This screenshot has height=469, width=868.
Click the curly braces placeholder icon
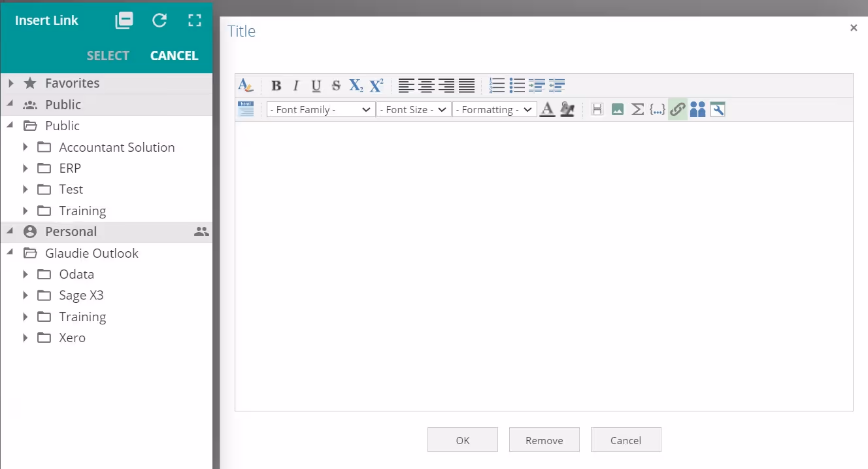coord(658,110)
